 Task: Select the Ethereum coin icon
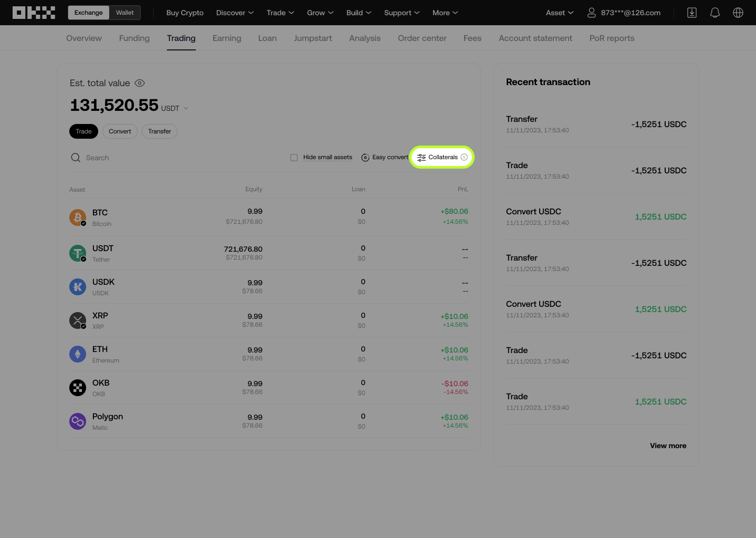tap(77, 354)
